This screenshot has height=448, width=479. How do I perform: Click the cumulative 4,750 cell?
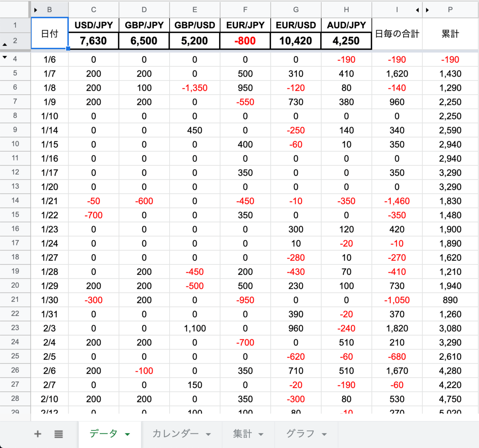pyautogui.click(x=450, y=399)
